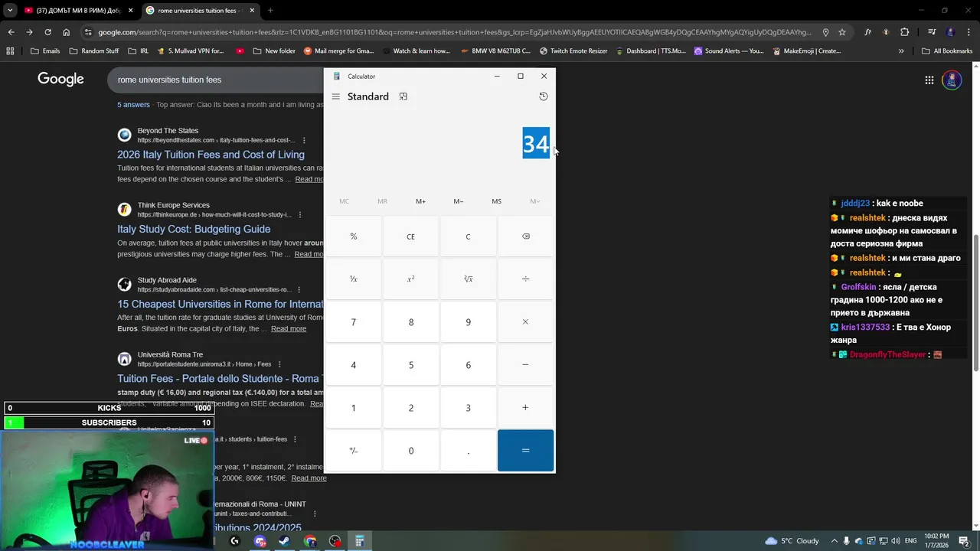The width and height of the screenshot is (980, 551).
Task: Open the options menu for Think Europe Services result
Action: (x=299, y=215)
